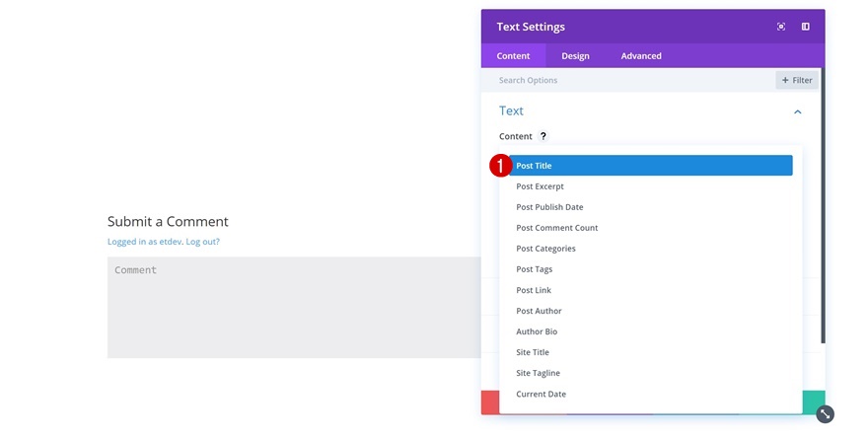
Task: Choose Post Comment Count option
Action: [x=556, y=228]
